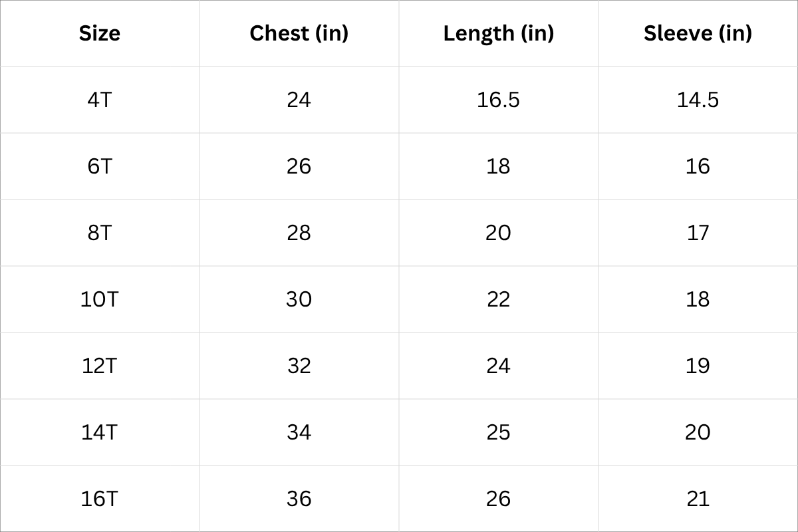Screen dimensions: 798x532
Task: Select length value 22 in 10T row
Action: (499, 299)
